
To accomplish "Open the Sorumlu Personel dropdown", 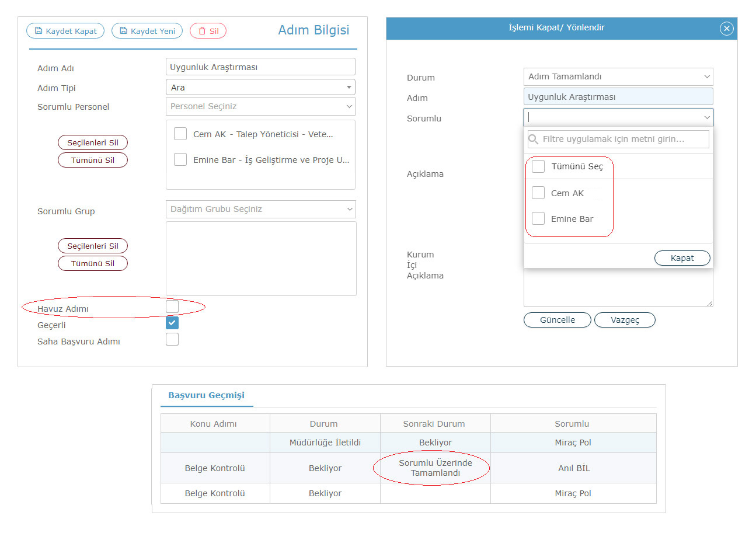I will (260, 106).
